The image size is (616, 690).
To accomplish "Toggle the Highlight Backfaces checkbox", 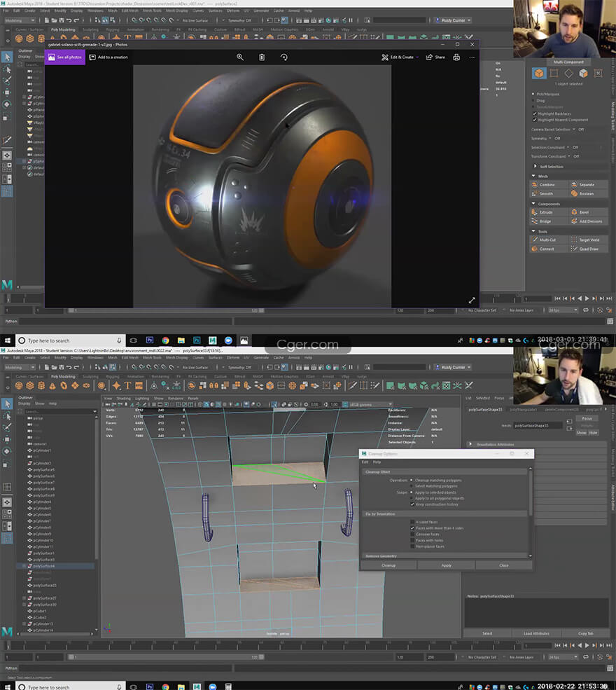I will click(535, 113).
